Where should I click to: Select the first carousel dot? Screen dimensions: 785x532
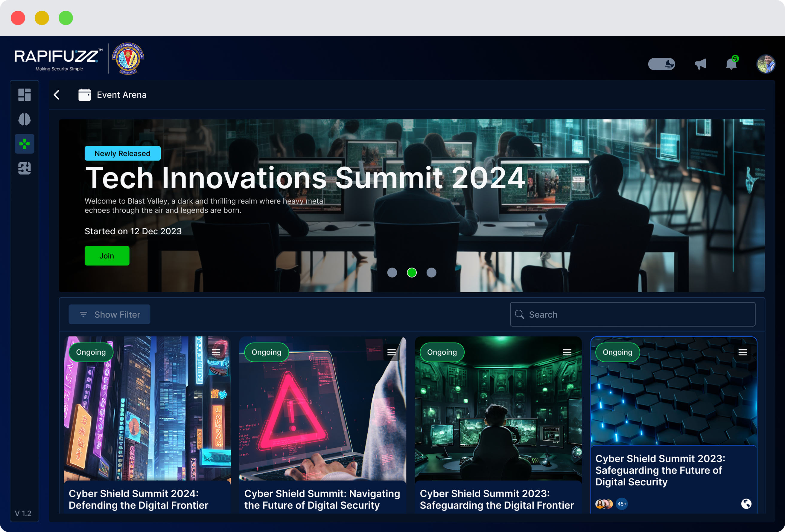[392, 272]
